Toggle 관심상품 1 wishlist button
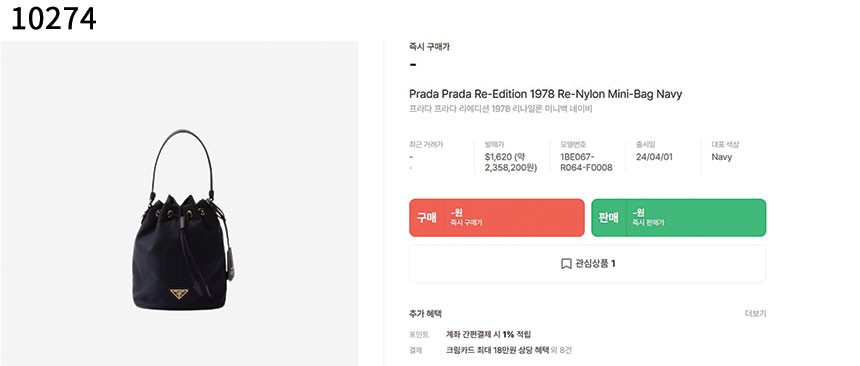The image size is (860, 366). [587, 264]
